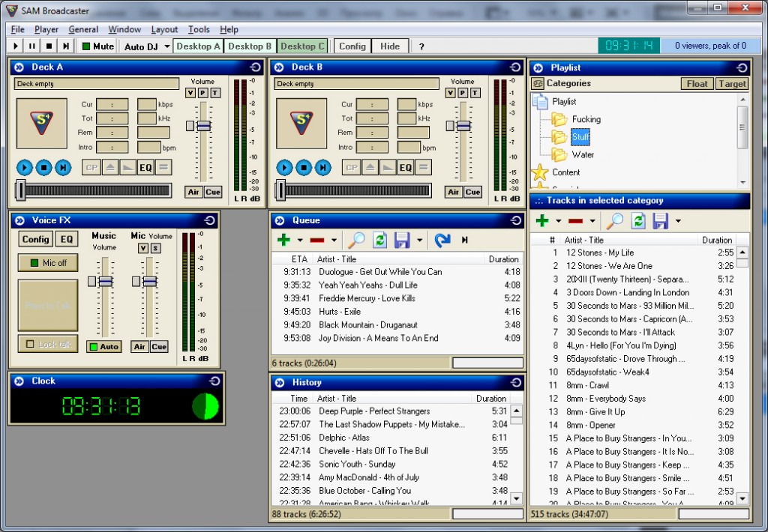This screenshot has width=768, height=532.
Task: Click the main toolbar Play button
Action: (16, 46)
